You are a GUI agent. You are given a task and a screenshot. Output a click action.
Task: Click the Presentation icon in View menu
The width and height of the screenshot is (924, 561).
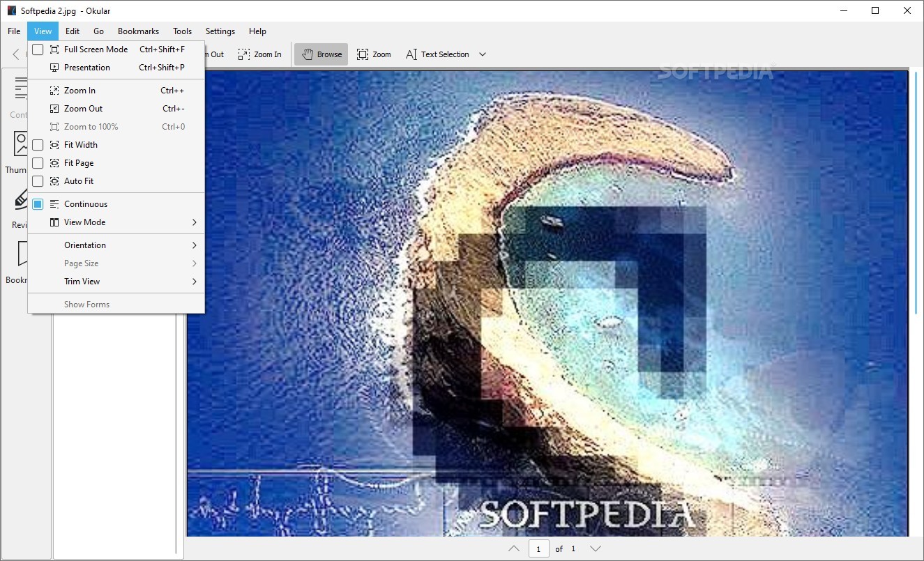(x=54, y=68)
